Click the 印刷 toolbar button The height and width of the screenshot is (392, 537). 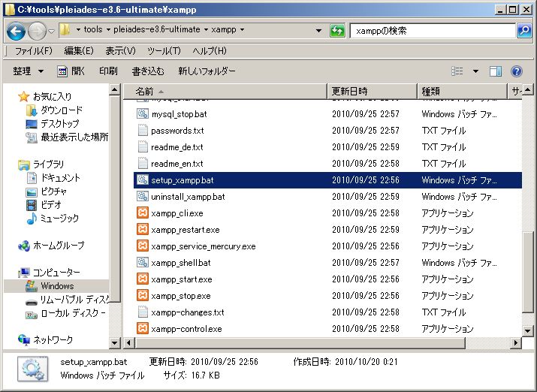click(108, 71)
